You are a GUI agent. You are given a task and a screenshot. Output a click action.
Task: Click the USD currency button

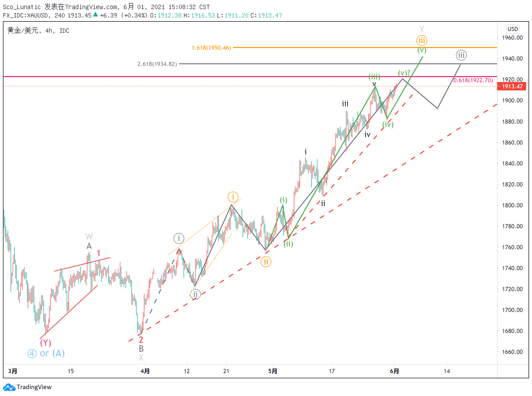(513, 29)
